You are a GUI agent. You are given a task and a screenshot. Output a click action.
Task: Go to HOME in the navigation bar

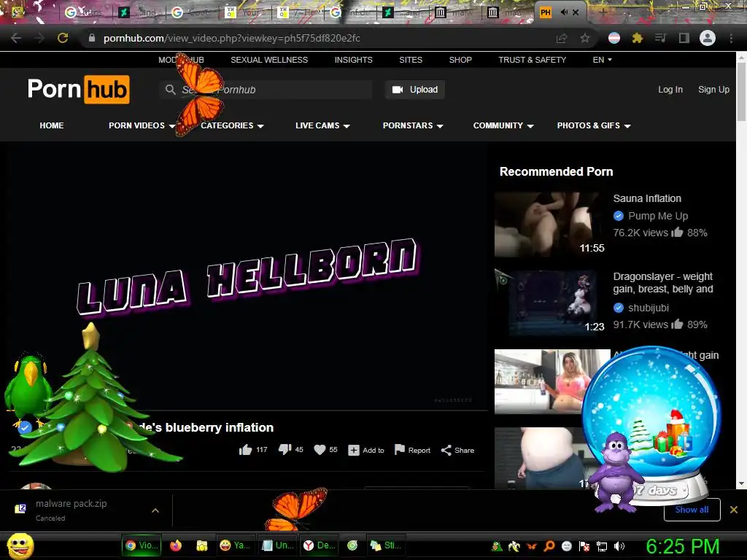52,125
